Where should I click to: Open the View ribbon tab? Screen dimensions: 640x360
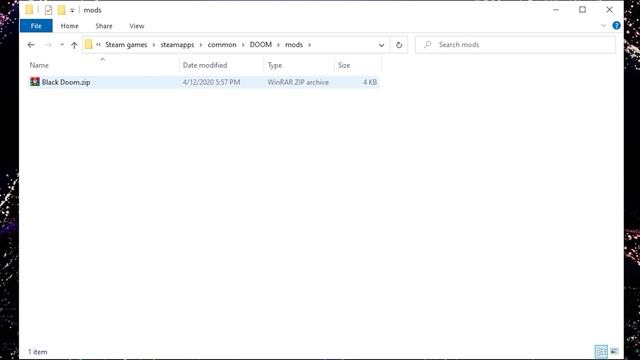[x=137, y=26]
